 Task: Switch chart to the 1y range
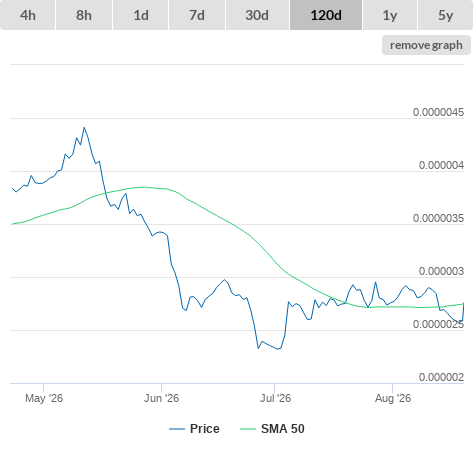click(x=390, y=15)
